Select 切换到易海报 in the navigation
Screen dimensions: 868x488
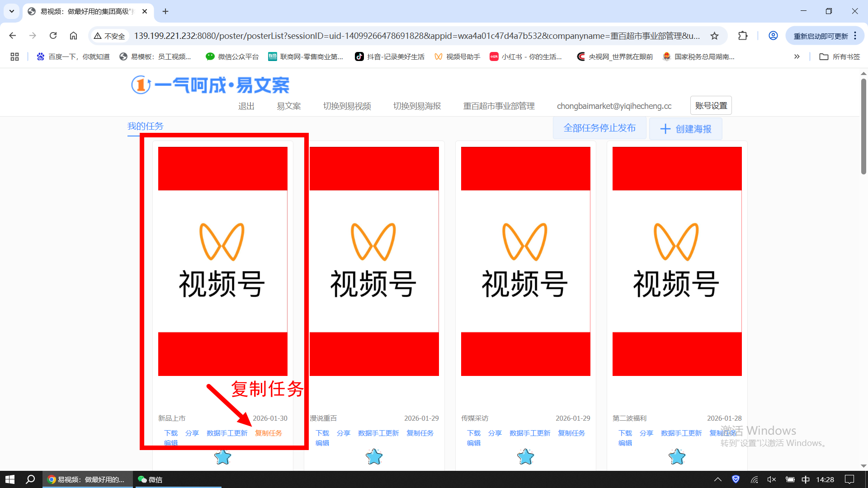[417, 106]
